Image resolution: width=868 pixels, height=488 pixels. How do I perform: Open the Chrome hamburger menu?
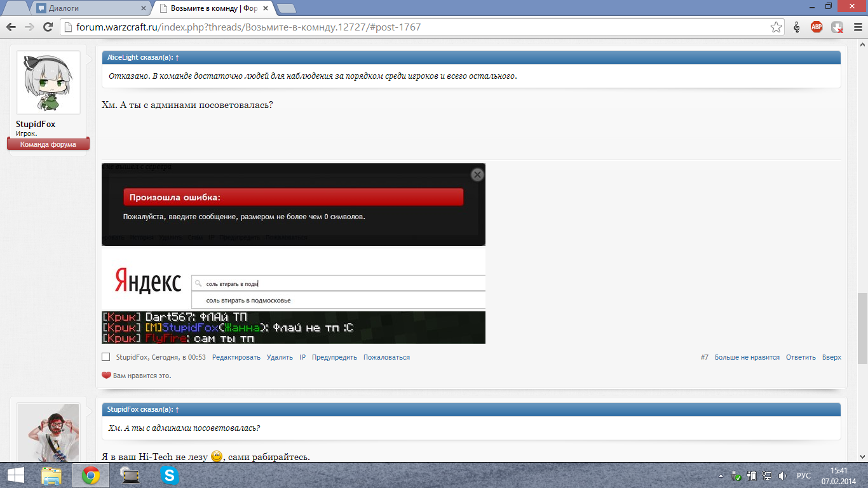[x=857, y=27]
